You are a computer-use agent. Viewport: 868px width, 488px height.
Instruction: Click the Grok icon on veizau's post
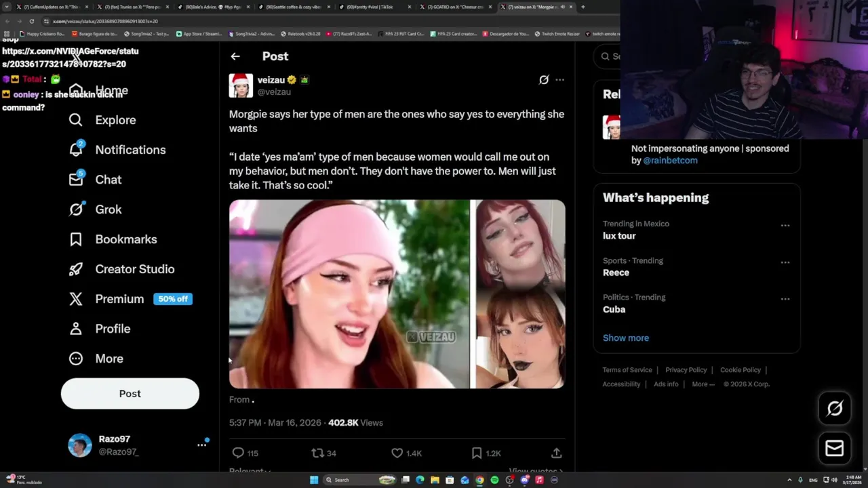tap(544, 80)
